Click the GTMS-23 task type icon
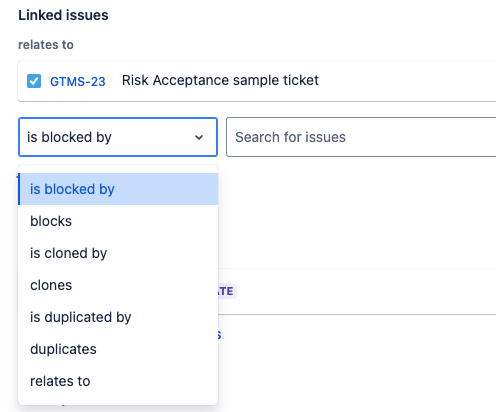Screen dimensions: 496x412 [x=34, y=81]
